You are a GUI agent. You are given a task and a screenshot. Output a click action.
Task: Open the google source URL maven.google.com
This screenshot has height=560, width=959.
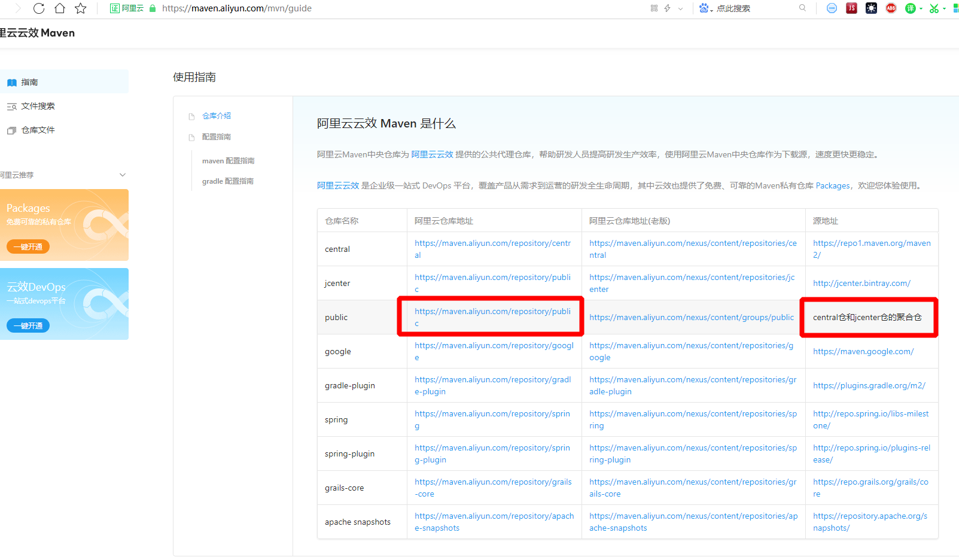coord(863,351)
